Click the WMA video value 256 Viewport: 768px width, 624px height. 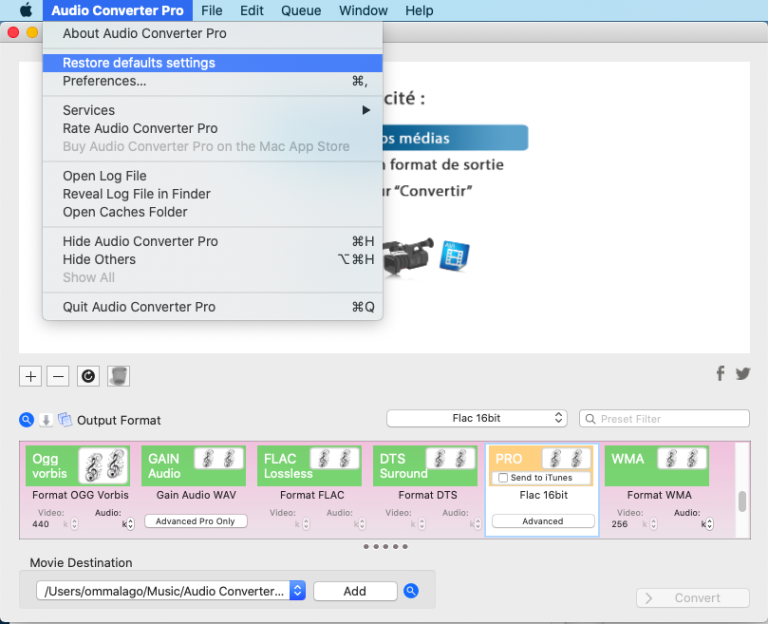click(x=620, y=524)
